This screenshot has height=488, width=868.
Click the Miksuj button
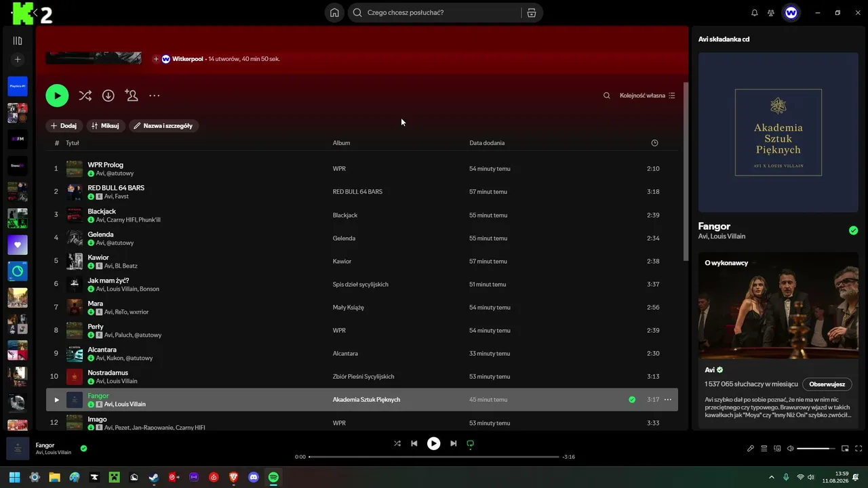(x=105, y=125)
